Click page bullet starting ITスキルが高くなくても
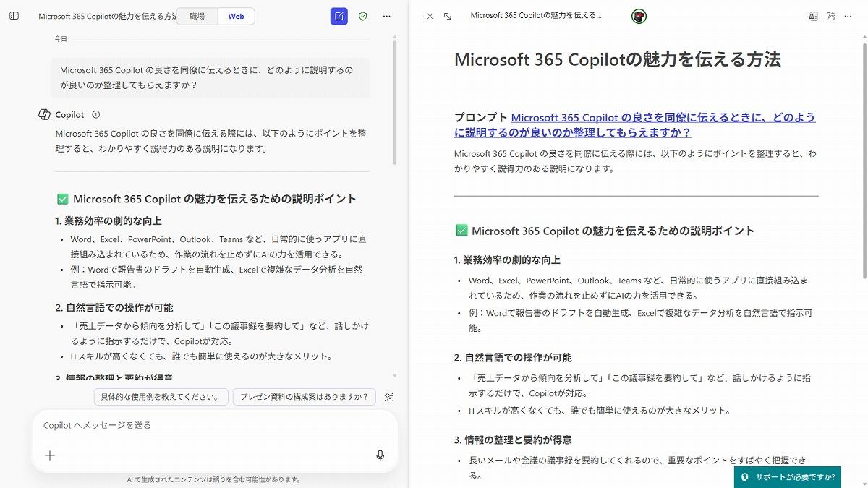Image resolution: width=868 pixels, height=488 pixels. (x=600, y=411)
